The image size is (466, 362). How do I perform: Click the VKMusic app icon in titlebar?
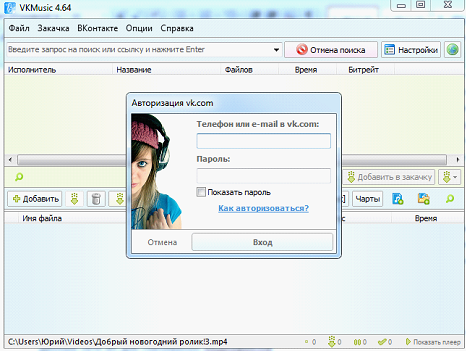10,8
